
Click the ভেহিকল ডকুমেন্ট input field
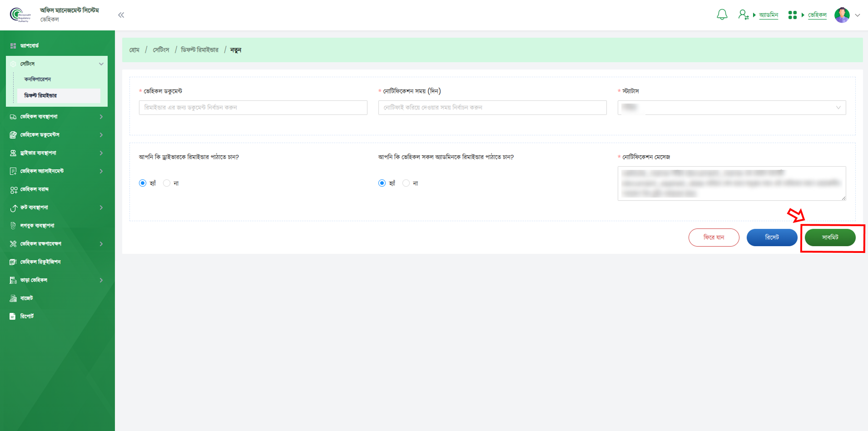(253, 108)
